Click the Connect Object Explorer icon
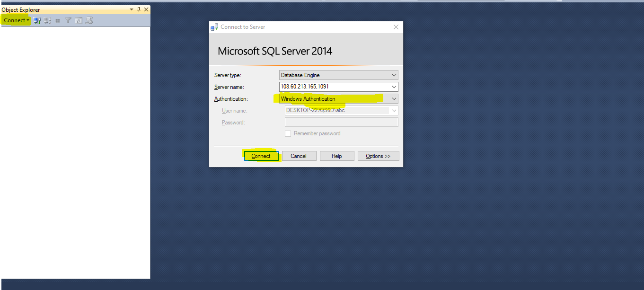This screenshot has width=644, height=290. (x=37, y=20)
